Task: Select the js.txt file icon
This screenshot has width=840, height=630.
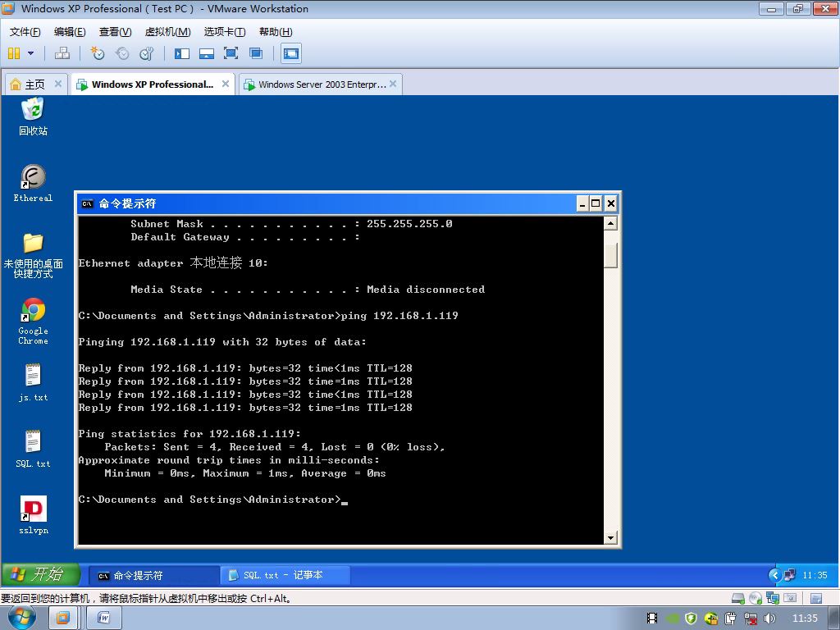Action: click(x=33, y=382)
